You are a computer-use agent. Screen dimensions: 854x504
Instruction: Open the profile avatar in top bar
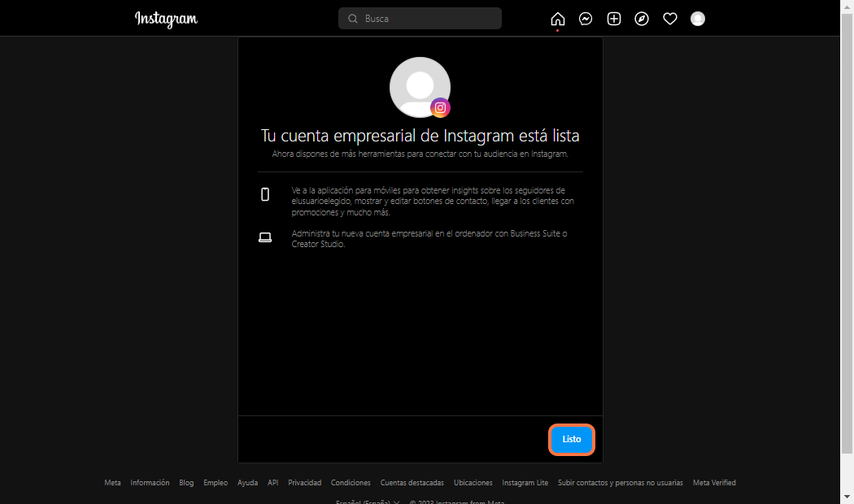[x=698, y=19]
